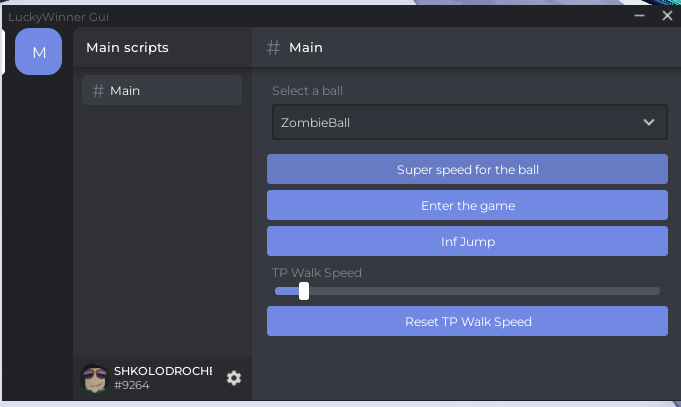Click the hash icon in the top header
The width and height of the screenshot is (681, 407).
[273, 47]
